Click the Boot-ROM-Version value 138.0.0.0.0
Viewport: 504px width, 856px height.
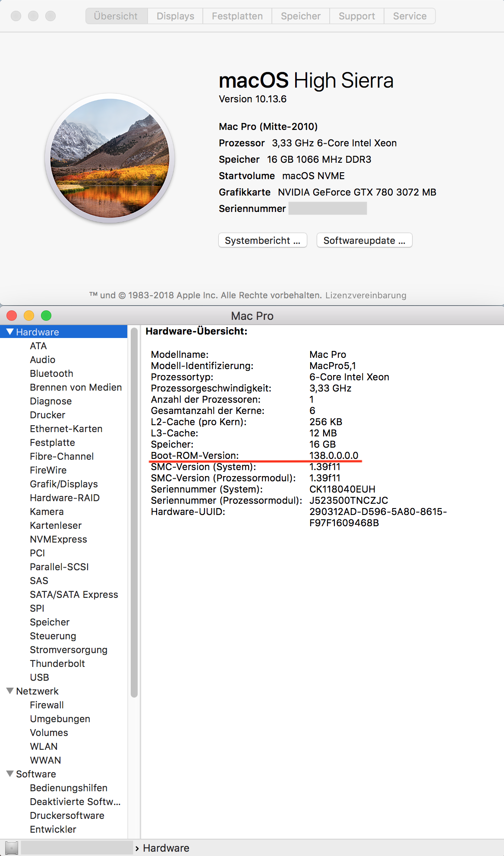pyautogui.click(x=334, y=455)
